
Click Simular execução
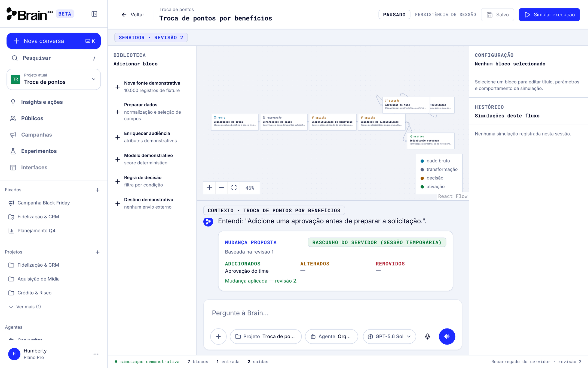click(x=549, y=15)
